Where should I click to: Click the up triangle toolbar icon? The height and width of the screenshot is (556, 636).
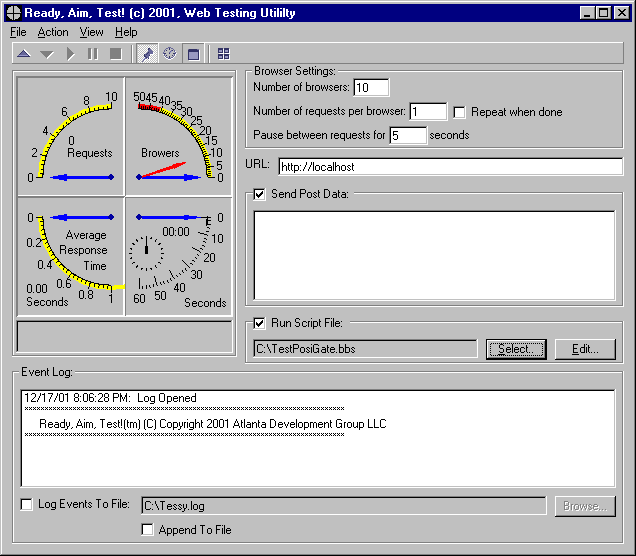24,54
